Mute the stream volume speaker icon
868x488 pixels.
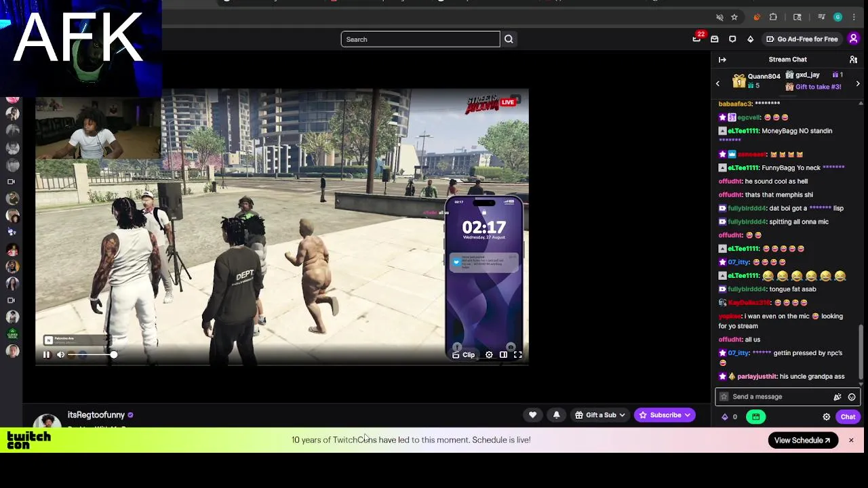[60, 354]
